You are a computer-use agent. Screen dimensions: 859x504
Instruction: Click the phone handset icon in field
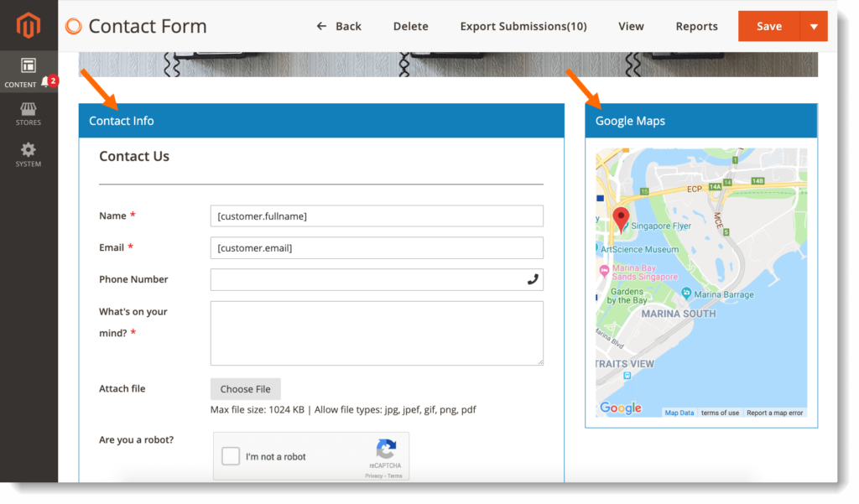(533, 279)
